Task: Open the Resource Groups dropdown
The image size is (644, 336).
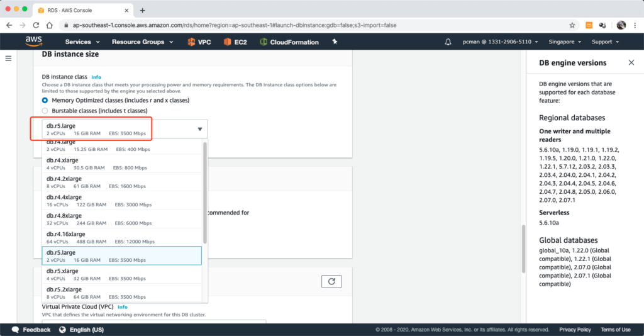Action: point(142,42)
